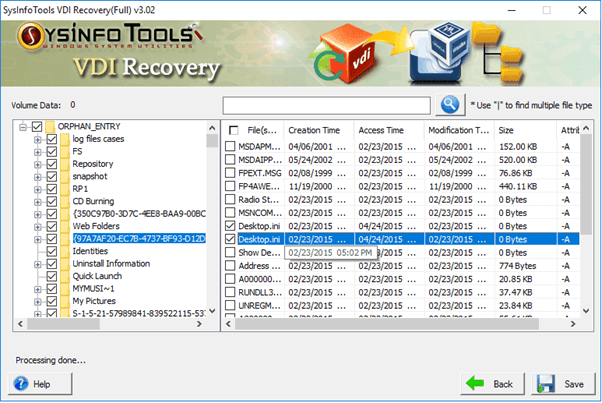Click the Show De... file name
This screenshot has width=602, height=403.
(259, 253)
